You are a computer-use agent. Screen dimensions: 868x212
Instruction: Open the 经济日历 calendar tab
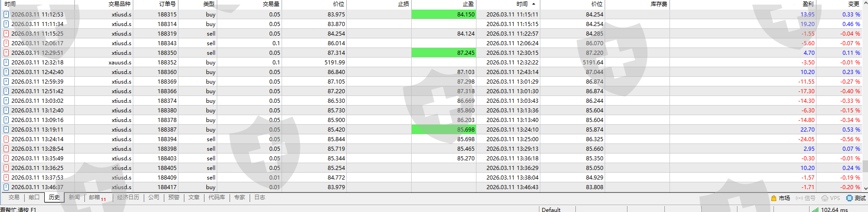pyautogui.click(x=128, y=197)
